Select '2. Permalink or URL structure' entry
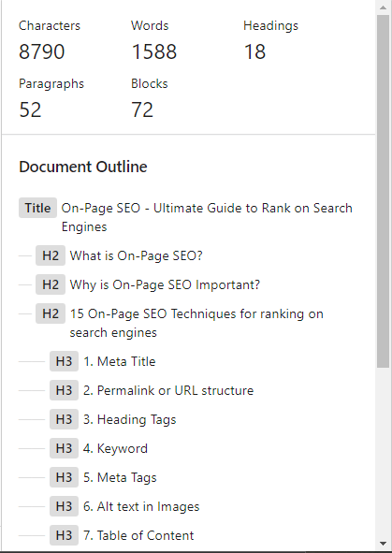 pos(168,390)
